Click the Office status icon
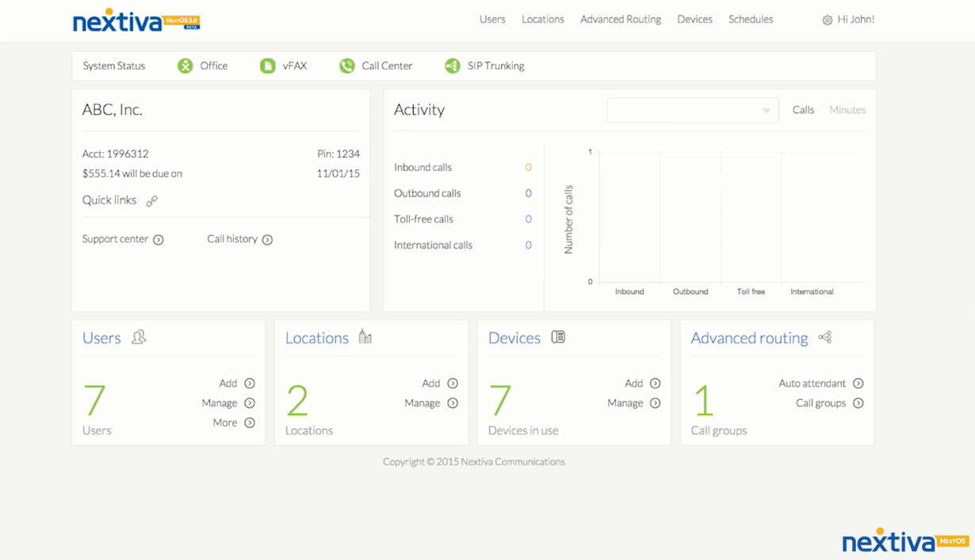Viewport: 975px width, 560px height. click(185, 66)
